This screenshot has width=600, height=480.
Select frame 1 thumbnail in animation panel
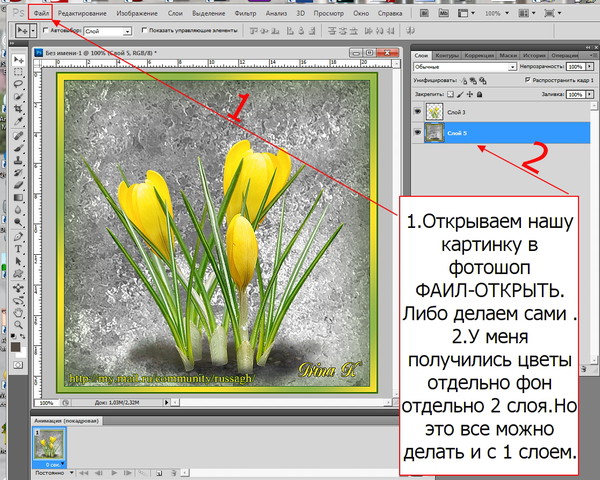(49, 444)
